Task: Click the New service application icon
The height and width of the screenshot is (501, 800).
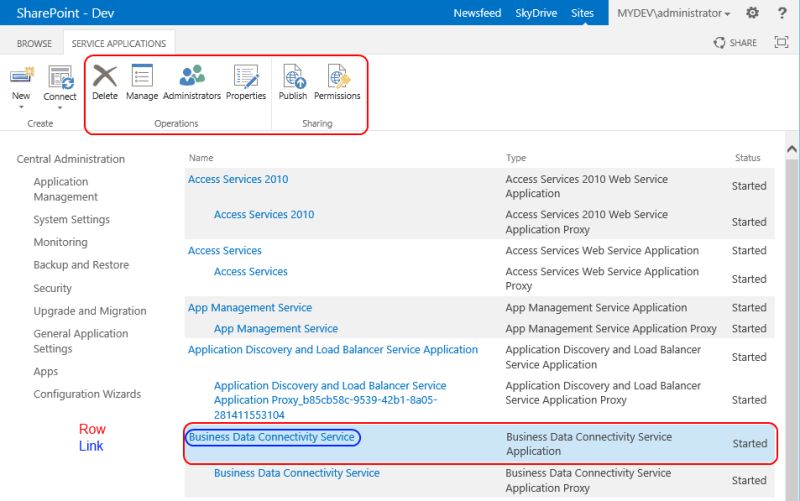Action: (22, 76)
